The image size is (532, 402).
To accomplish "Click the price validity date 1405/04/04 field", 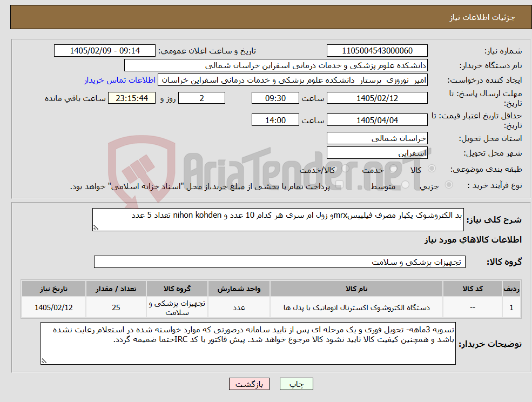I will (377, 120).
